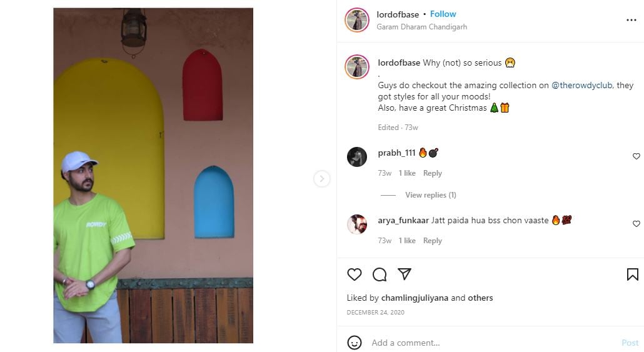Viewport: 644px width, 352px height.
Task: Open the @therowdyclub mention link
Action: click(x=581, y=86)
